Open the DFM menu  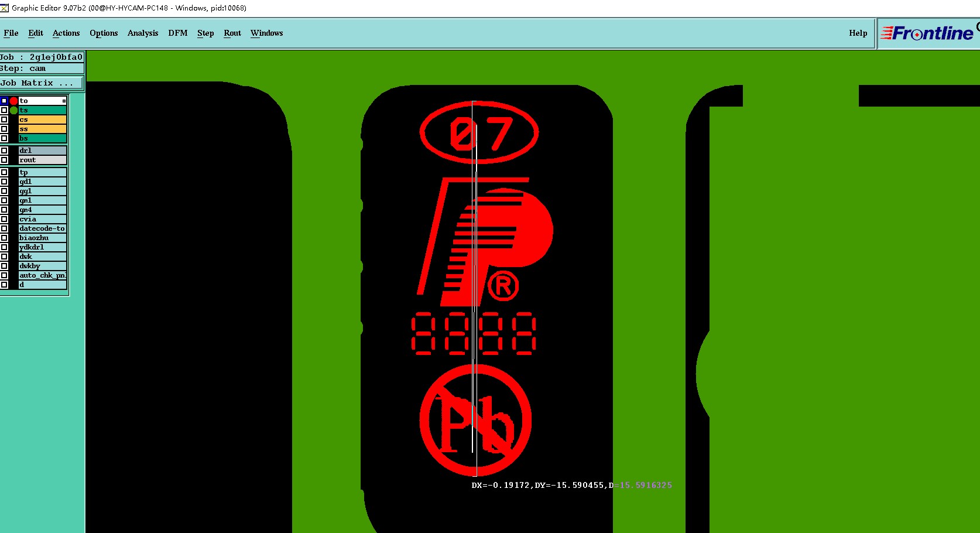point(178,33)
